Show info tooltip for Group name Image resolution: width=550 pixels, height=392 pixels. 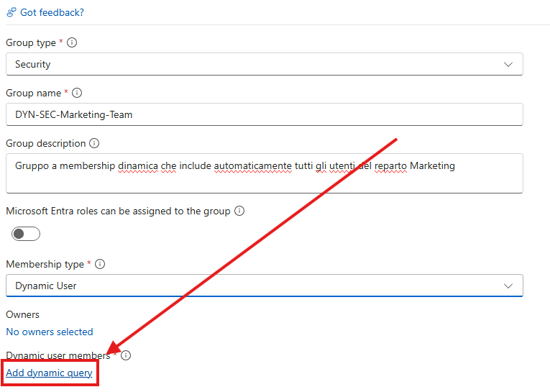pos(77,93)
